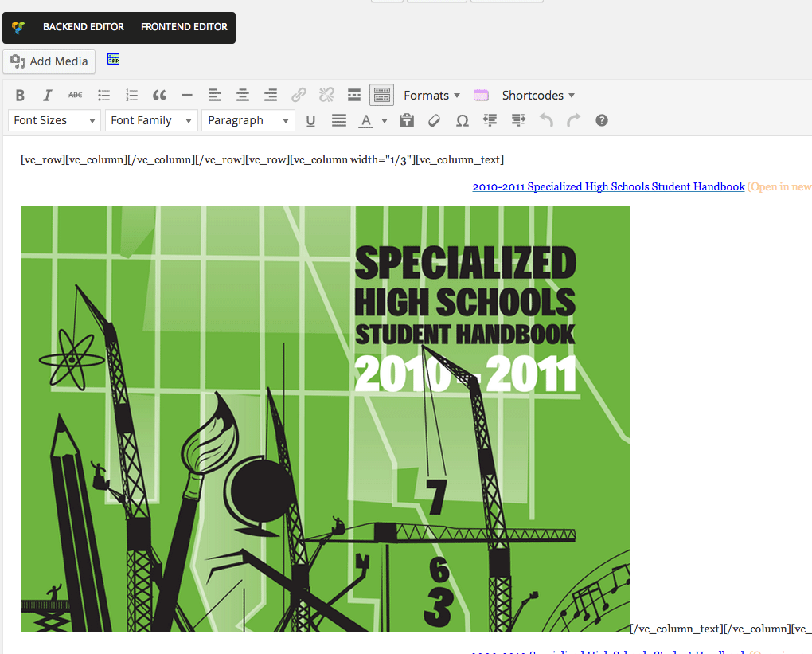Screen dimensions: 812x654
Task: Apply blockquote formatting
Action: coord(159,96)
